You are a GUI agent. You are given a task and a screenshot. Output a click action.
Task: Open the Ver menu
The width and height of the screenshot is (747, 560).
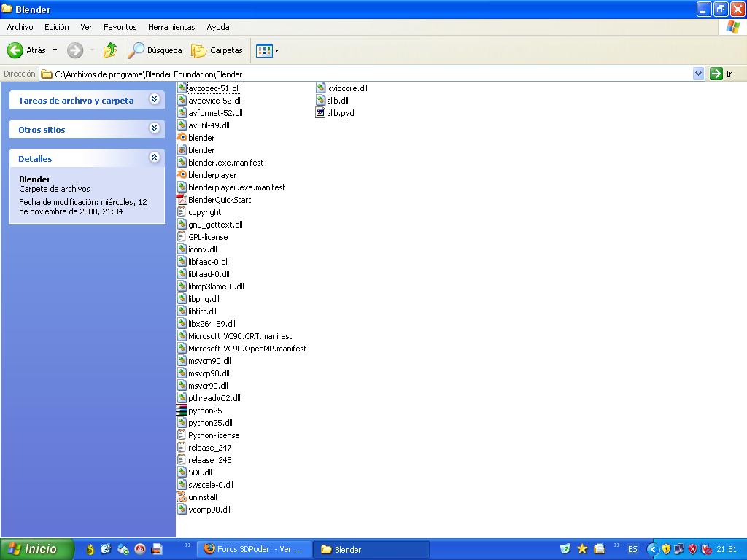pos(86,27)
